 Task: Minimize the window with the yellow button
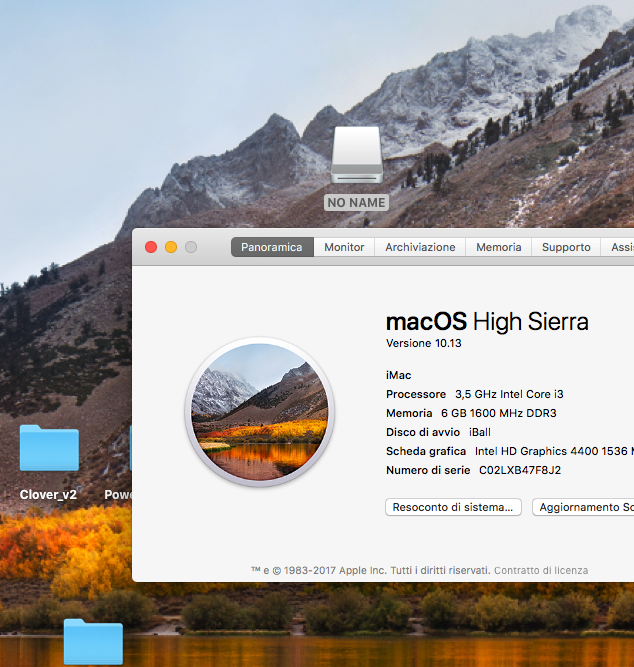[171, 247]
